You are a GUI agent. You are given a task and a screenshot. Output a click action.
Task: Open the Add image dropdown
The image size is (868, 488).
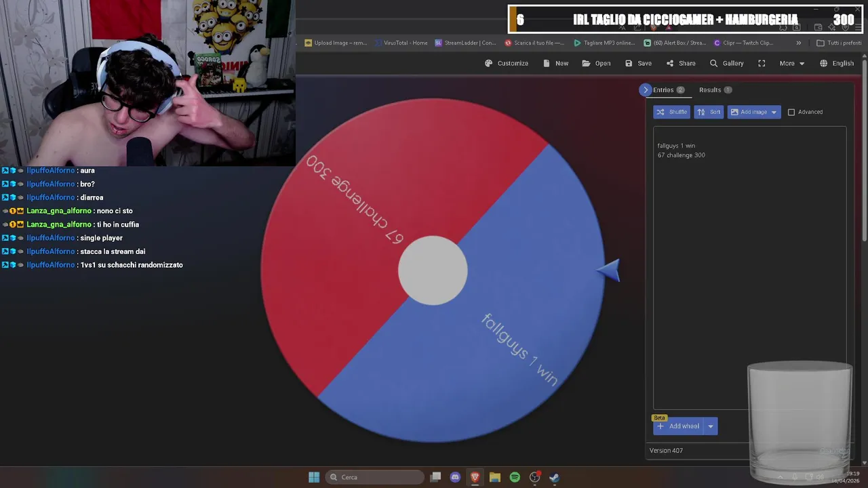(754, 112)
